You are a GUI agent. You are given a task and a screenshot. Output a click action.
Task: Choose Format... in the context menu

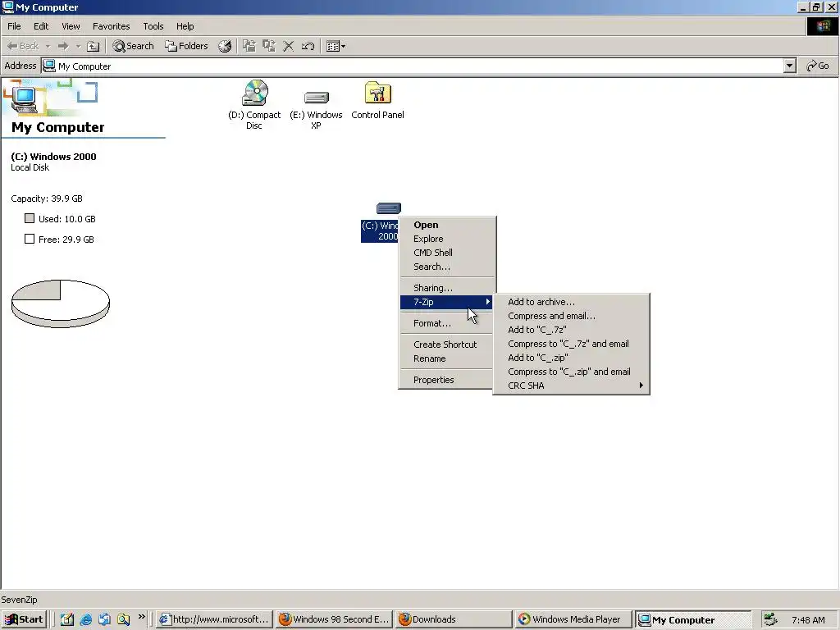click(x=447, y=323)
